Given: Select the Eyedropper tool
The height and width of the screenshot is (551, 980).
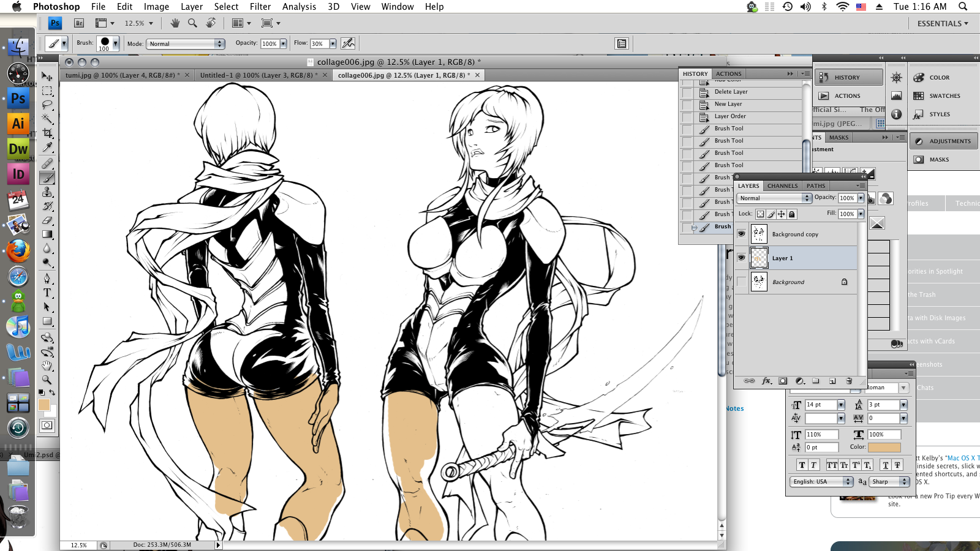Looking at the screenshot, I should coord(47,147).
